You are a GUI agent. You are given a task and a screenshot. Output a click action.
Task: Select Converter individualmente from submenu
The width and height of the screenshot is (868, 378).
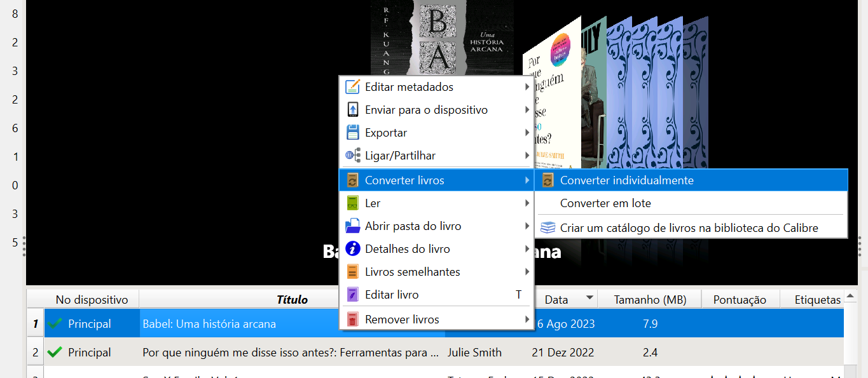point(626,180)
